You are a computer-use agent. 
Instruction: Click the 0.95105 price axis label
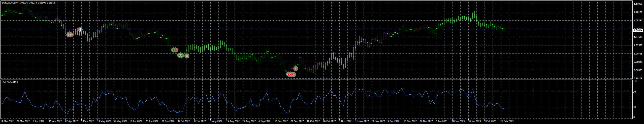tap(638, 79)
